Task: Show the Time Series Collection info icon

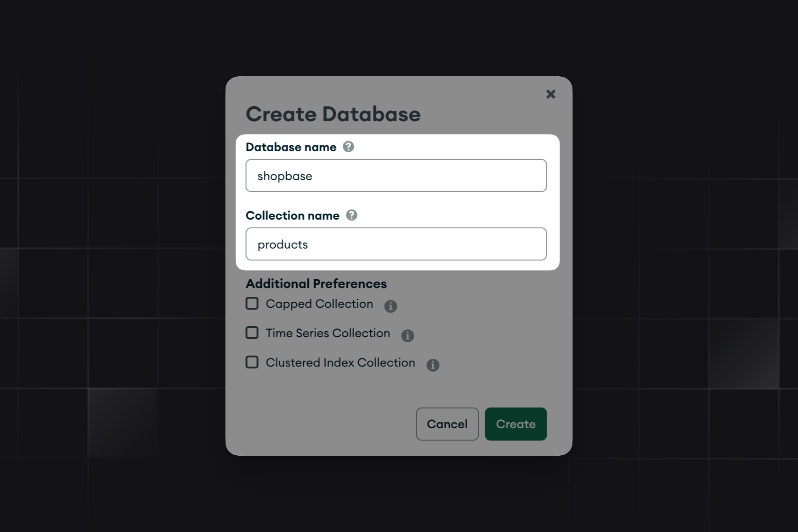Action: (x=407, y=335)
